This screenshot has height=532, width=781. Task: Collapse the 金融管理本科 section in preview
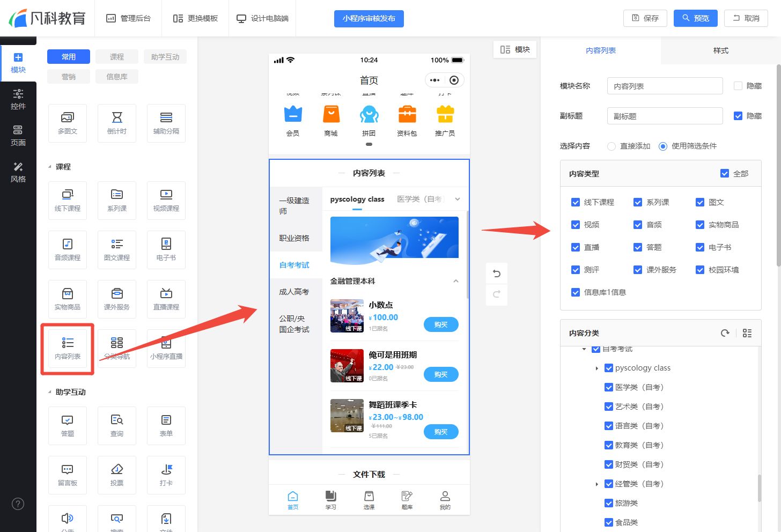click(x=456, y=281)
